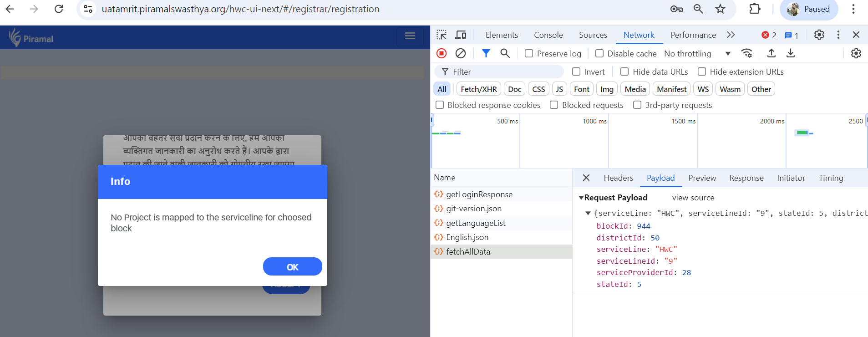Click the view source link
The image size is (868, 337).
pos(693,198)
